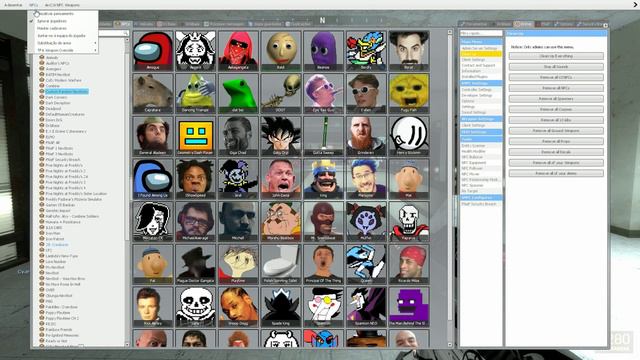This screenshot has height=360, width=640.
Task: Click the 'Remove all Props' button
Action: coord(556,141)
